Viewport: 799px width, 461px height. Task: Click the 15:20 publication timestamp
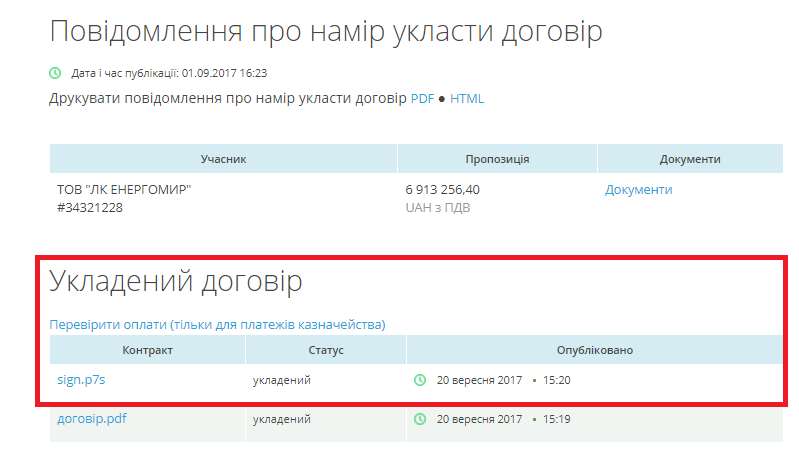557,380
